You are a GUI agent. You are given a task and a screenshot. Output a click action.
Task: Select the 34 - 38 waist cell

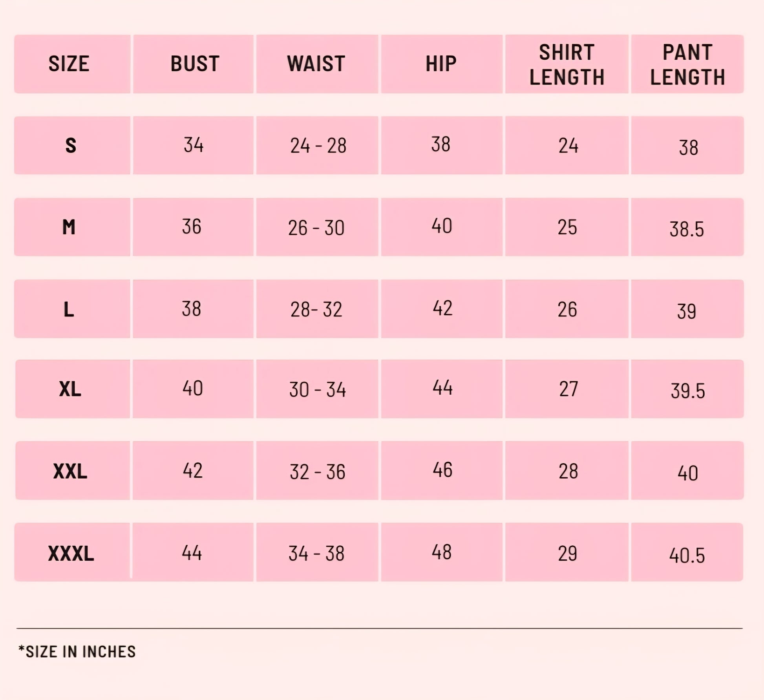tap(317, 552)
